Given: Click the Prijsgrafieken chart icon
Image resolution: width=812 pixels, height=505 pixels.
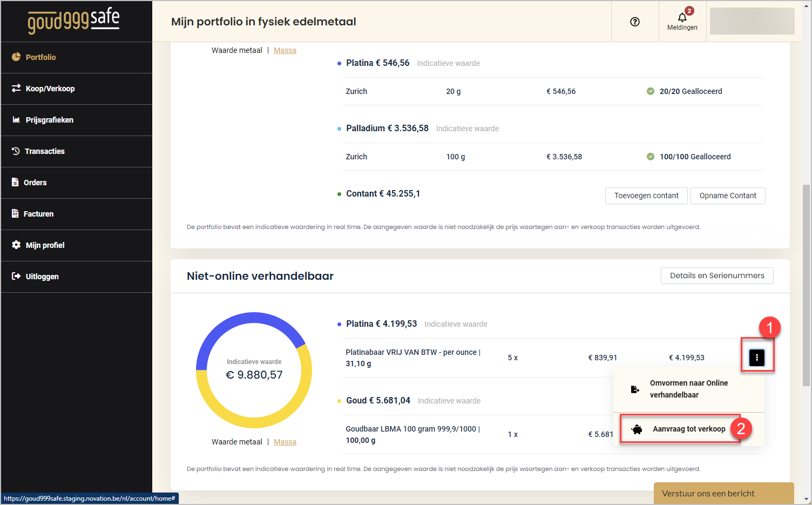Looking at the screenshot, I should [x=16, y=119].
